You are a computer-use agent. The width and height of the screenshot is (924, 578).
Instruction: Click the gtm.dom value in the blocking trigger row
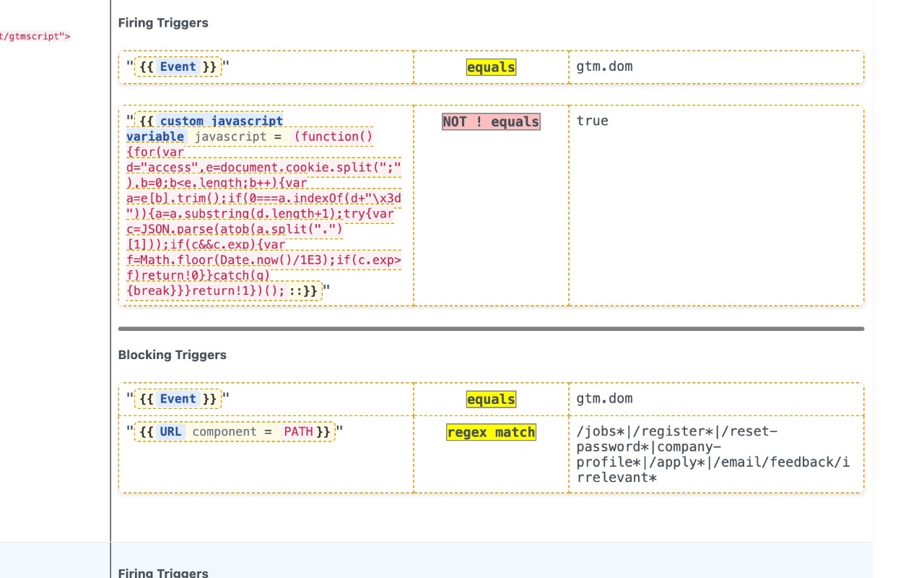605,398
